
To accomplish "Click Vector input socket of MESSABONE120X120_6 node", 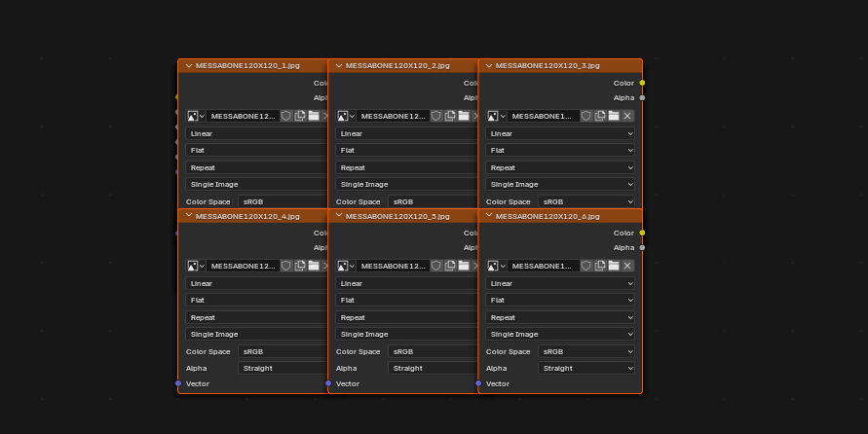I will pos(478,383).
